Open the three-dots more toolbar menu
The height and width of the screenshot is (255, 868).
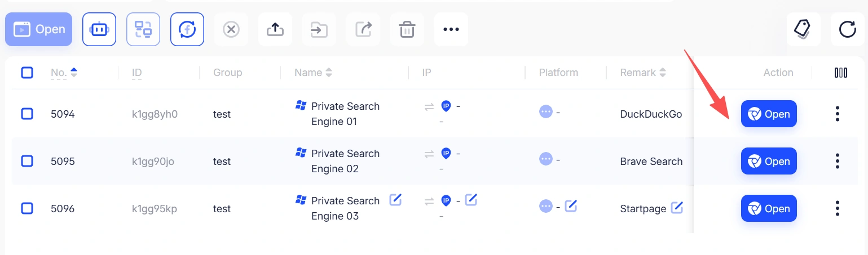pyautogui.click(x=451, y=29)
